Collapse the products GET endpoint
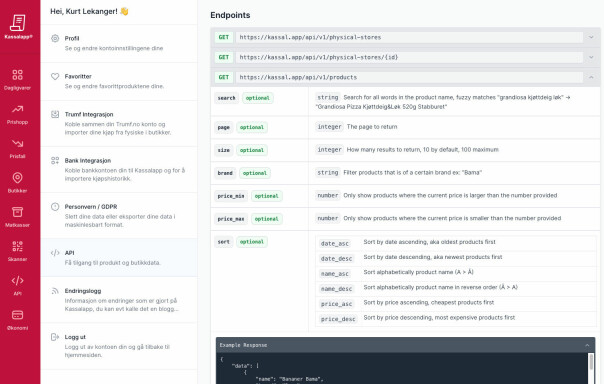Image resolution: width=604 pixels, height=384 pixels. pyautogui.click(x=591, y=77)
